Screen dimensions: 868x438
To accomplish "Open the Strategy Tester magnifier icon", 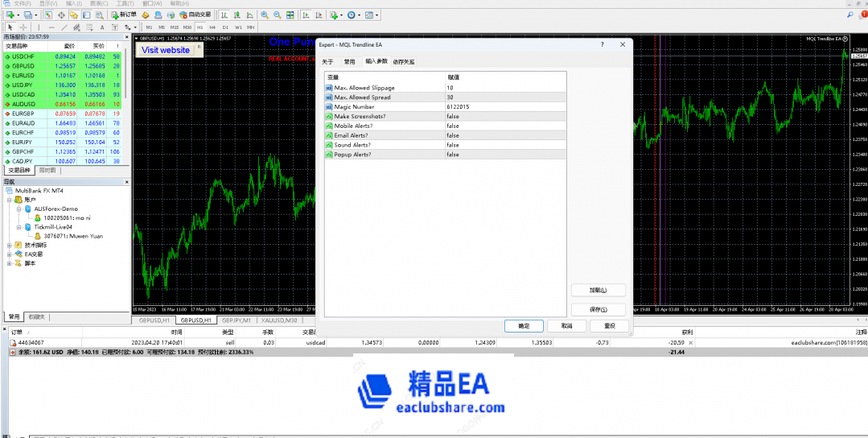I will (x=99, y=15).
